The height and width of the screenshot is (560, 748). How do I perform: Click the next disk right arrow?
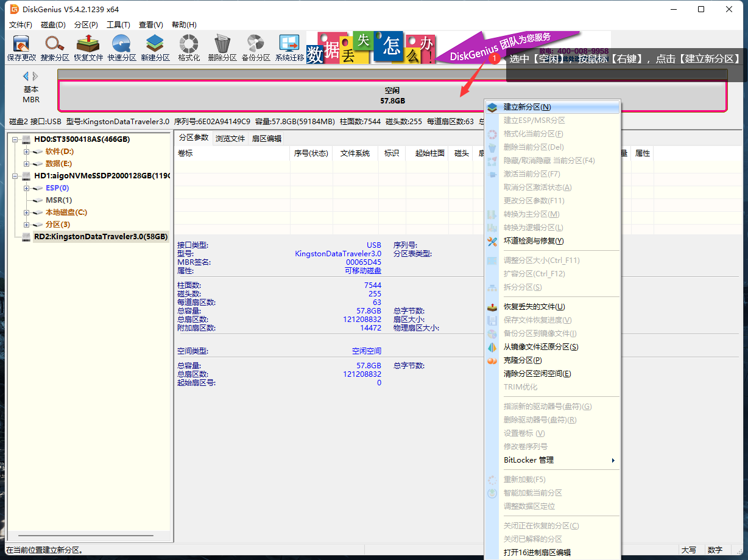coord(35,76)
